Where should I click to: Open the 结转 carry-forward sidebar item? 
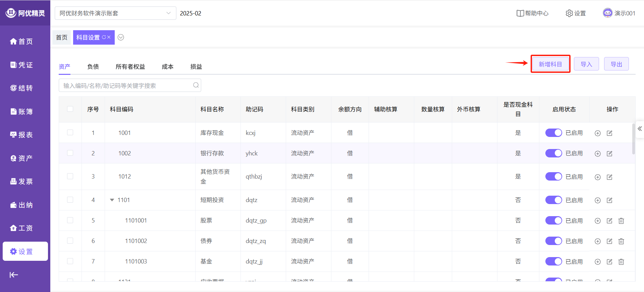(22, 88)
